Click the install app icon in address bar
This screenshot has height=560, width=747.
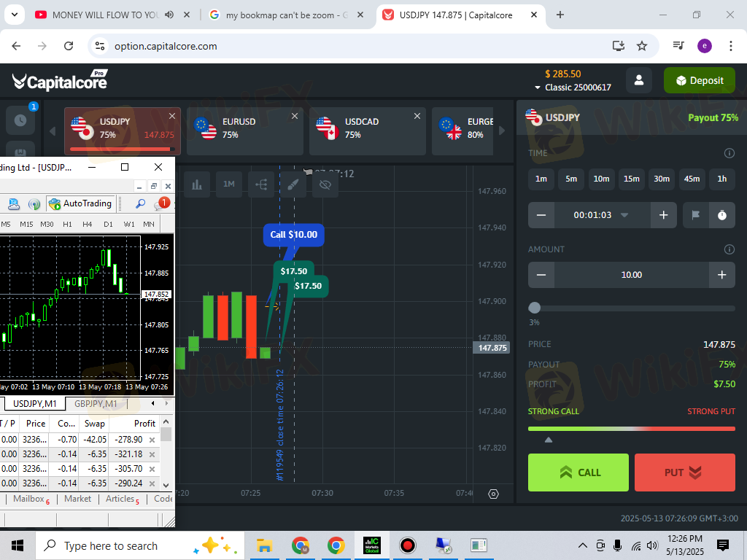tap(619, 46)
